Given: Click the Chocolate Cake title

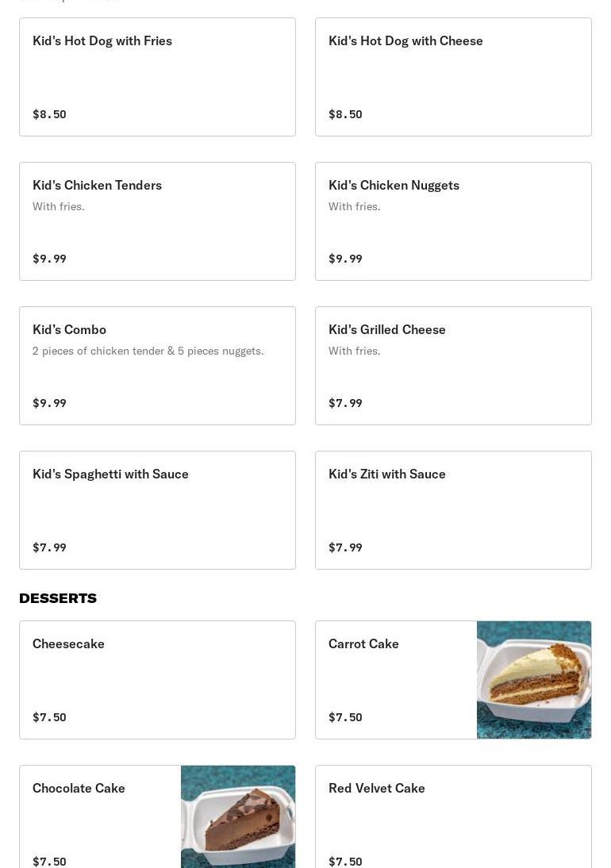Looking at the screenshot, I should (x=79, y=788).
